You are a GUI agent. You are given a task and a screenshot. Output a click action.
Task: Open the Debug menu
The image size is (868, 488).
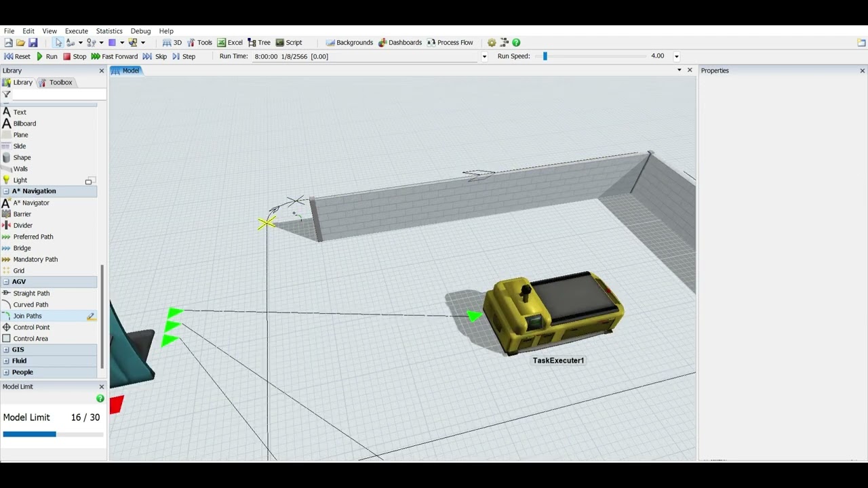[140, 31]
